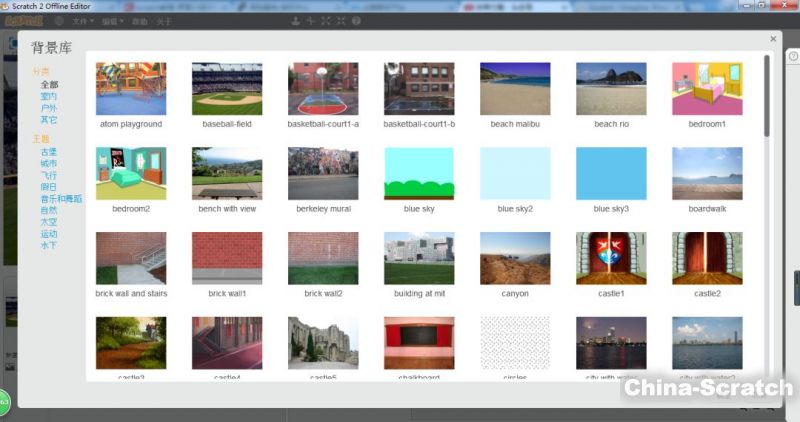Image resolution: width=800 pixels, height=422 pixels.
Task: Select the castle1 backdrop thumbnail
Action: [x=611, y=259]
